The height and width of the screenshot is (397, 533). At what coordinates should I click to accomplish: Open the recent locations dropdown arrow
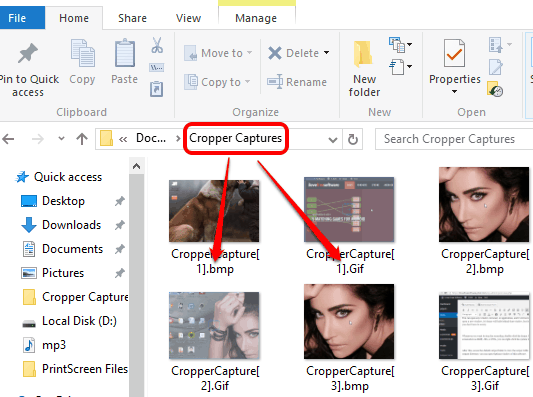[x=61, y=138]
